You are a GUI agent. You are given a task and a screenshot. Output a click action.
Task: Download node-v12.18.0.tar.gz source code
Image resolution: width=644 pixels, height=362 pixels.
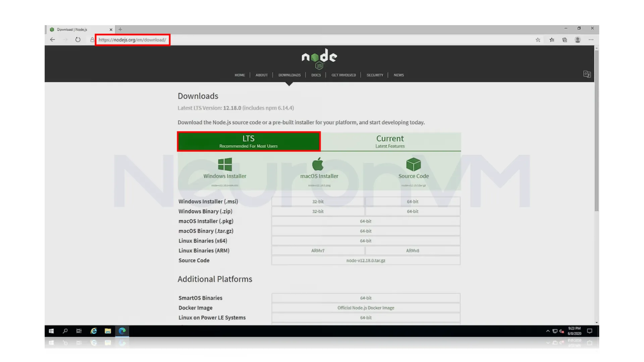(x=366, y=260)
